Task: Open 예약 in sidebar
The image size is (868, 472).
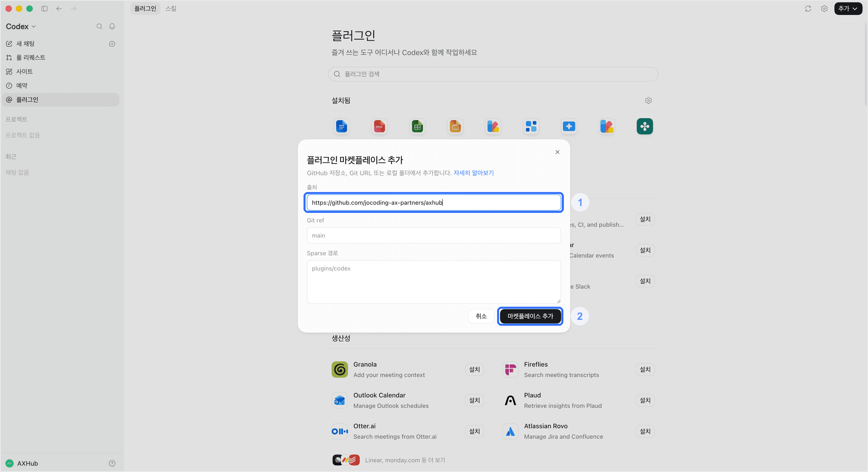Action: (61, 86)
